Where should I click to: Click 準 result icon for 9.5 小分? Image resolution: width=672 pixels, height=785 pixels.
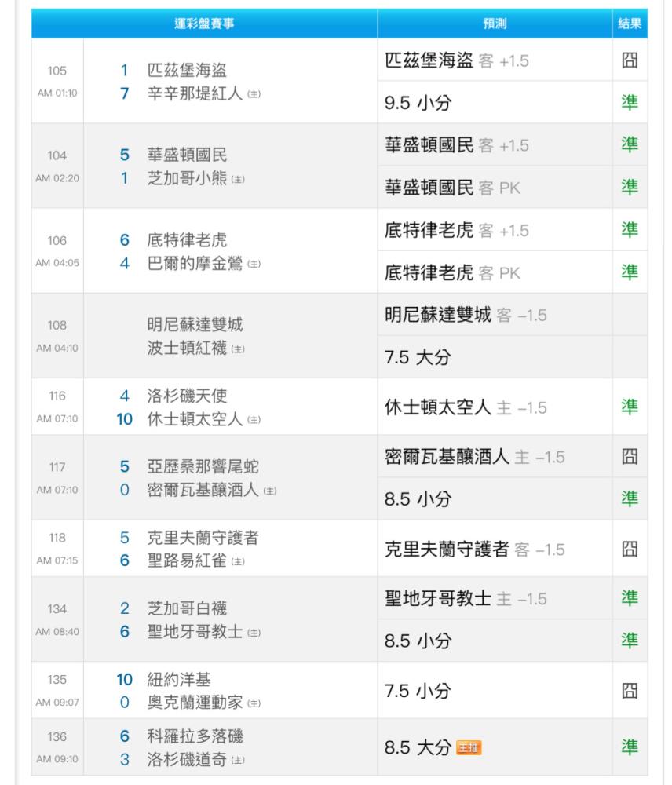pyautogui.click(x=630, y=103)
